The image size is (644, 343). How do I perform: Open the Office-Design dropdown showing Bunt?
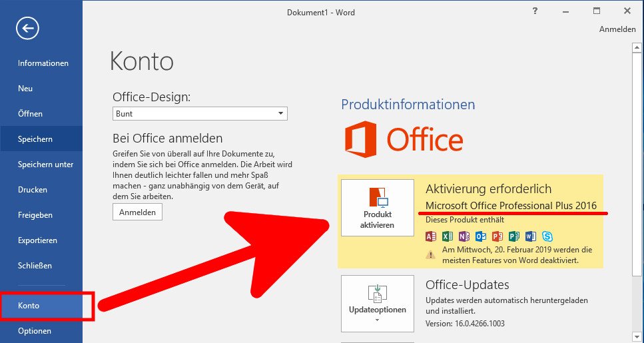(200, 113)
